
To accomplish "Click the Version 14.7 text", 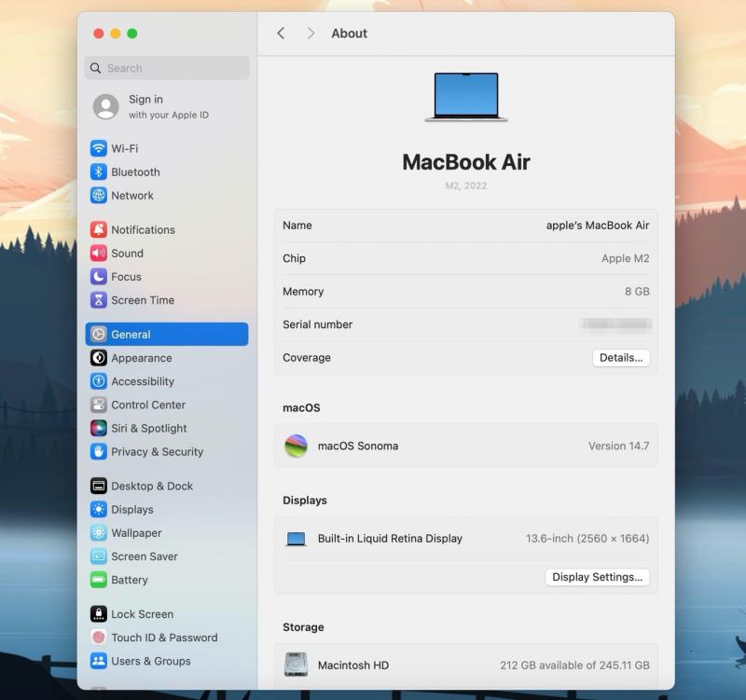I will 618,446.
